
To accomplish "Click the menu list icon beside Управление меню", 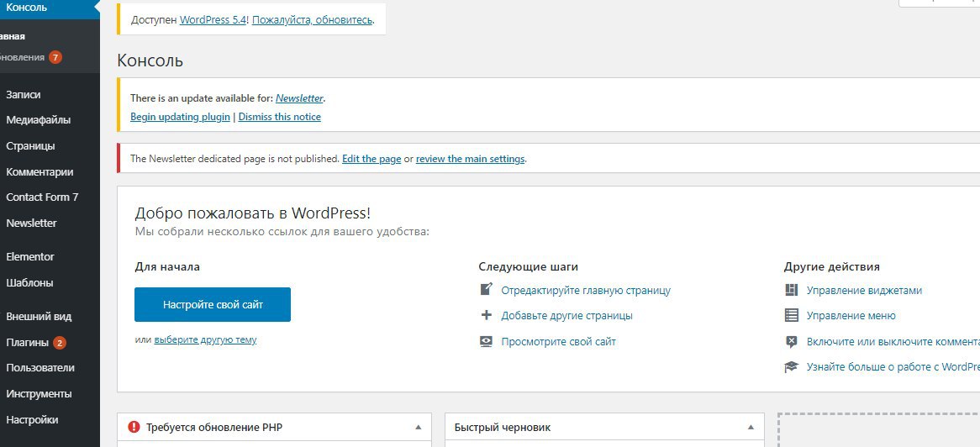I will [791, 316].
